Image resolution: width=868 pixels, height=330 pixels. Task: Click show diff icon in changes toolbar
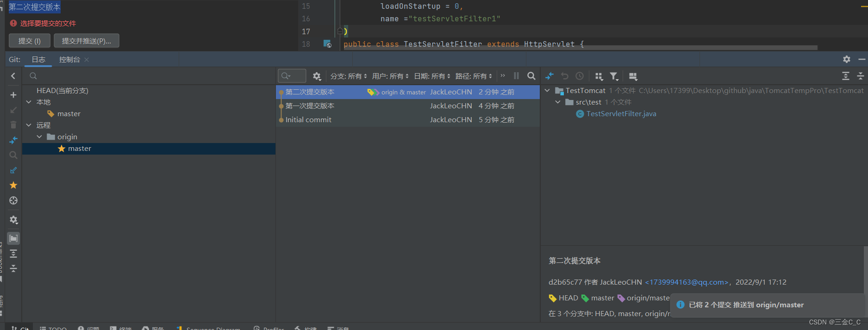point(550,76)
